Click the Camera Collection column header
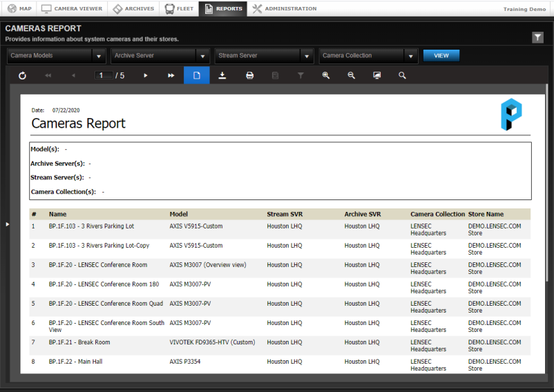The height and width of the screenshot is (392, 554). pyautogui.click(x=437, y=214)
